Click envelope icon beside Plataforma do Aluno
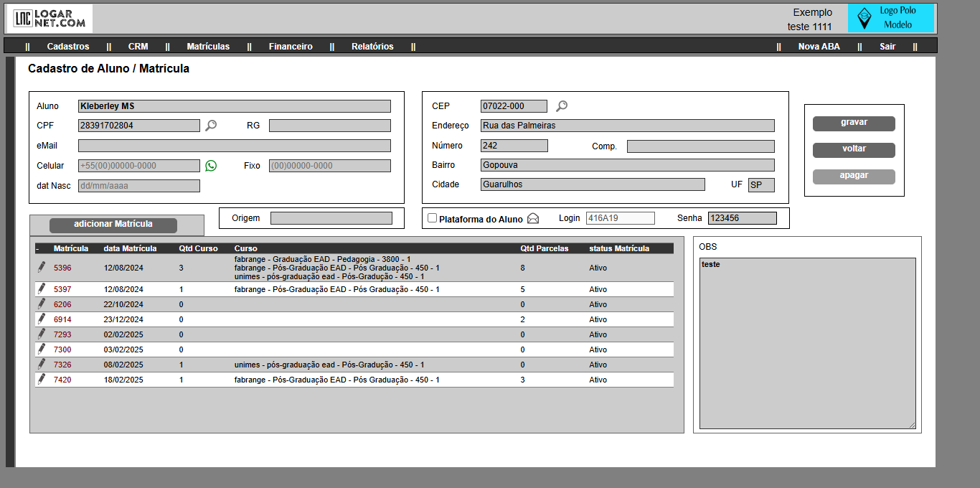Viewport: 980px width, 488px height. 533,218
